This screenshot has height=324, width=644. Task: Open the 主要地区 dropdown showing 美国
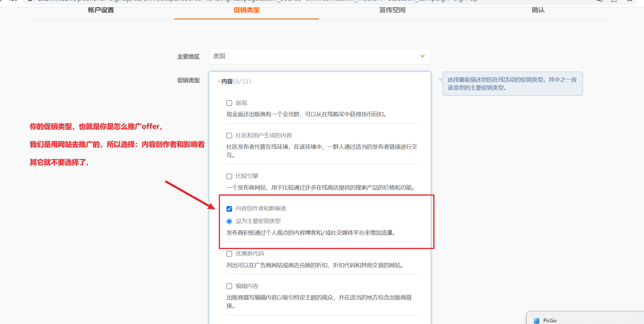[x=319, y=56]
